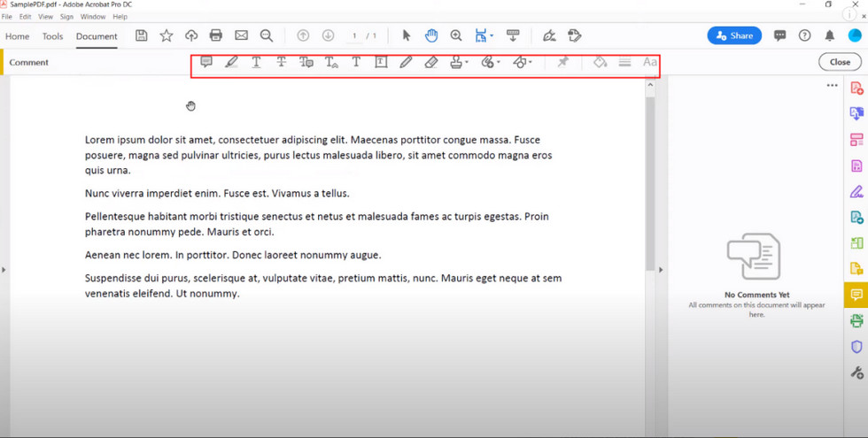Select the Add sticky note tool
The width and height of the screenshot is (868, 438).
206,62
